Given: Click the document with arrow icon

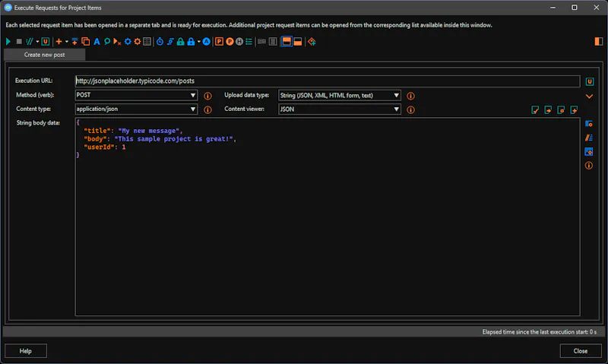Looking at the screenshot, I should [548, 110].
